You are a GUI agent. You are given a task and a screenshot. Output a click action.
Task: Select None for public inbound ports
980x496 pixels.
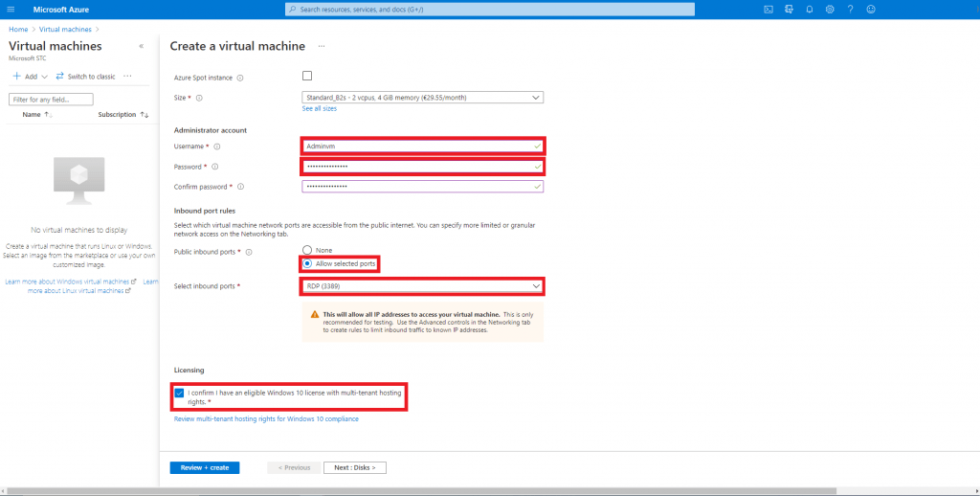(x=307, y=251)
